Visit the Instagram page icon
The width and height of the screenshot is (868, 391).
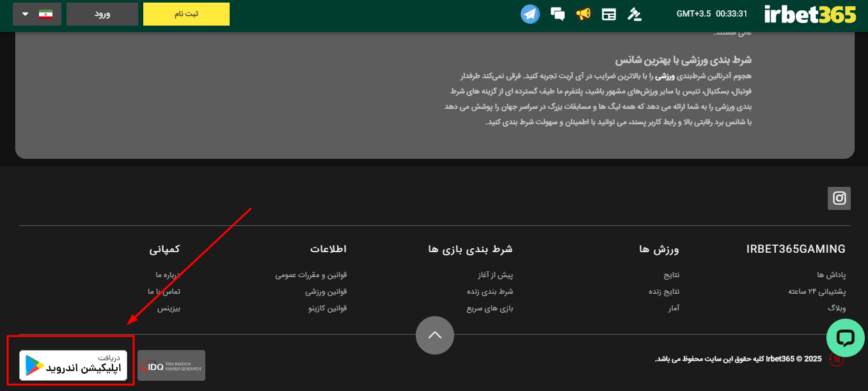coord(839,198)
